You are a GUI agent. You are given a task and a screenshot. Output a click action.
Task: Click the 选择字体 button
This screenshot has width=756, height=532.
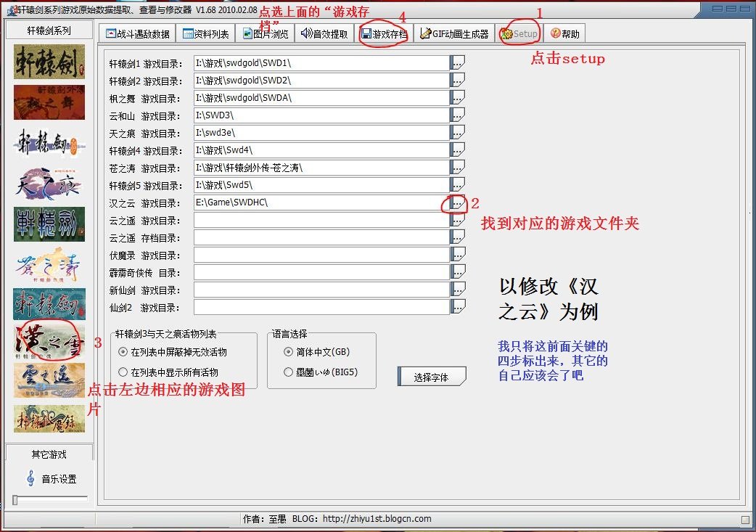tap(431, 377)
